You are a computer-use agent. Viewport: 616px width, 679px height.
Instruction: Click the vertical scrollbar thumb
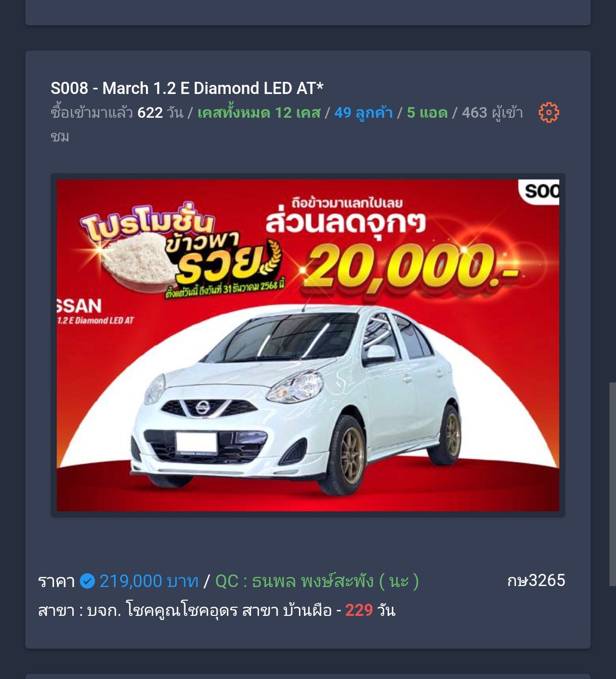pyautogui.click(x=612, y=484)
